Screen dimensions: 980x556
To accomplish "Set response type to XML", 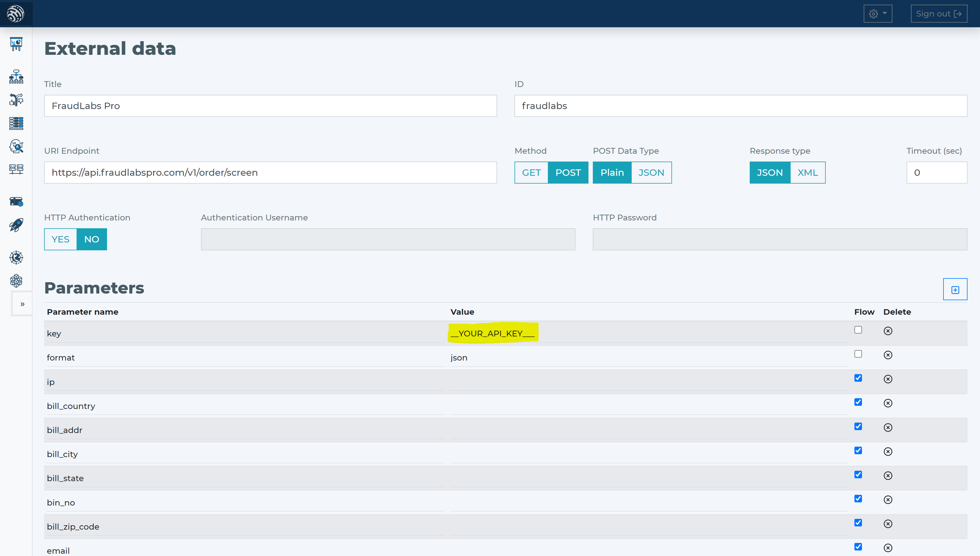I will tap(807, 173).
